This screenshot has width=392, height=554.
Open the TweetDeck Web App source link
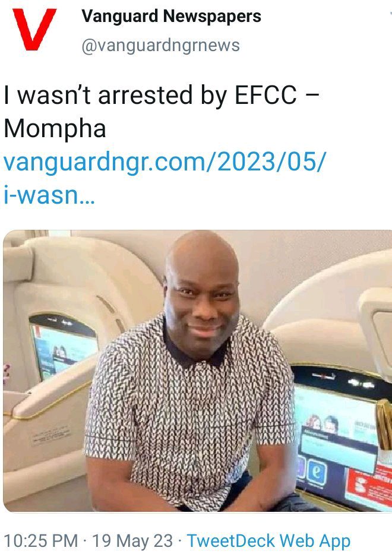click(x=268, y=542)
